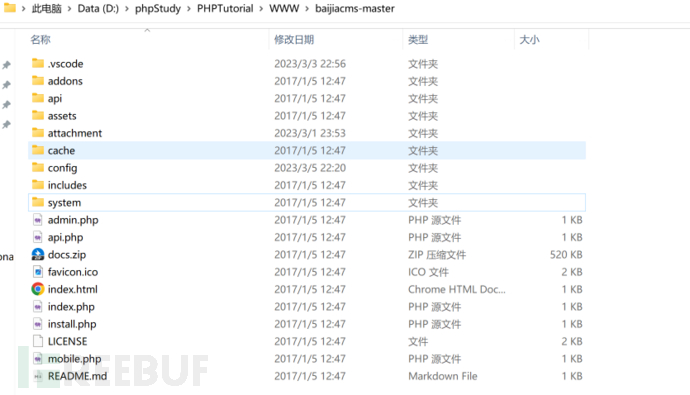Go to PHPTutorial in the breadcrumb
This screenshot has height=395, width=690.
[x=225, y=8]
